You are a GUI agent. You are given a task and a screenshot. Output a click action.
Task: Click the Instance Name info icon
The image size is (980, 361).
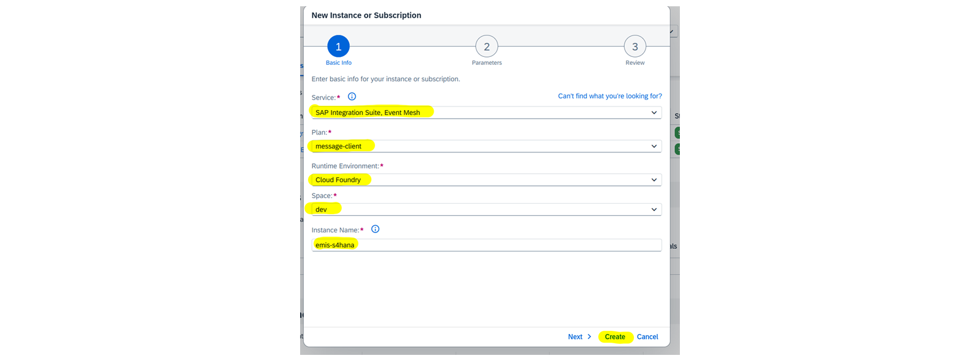pos(375,229)
